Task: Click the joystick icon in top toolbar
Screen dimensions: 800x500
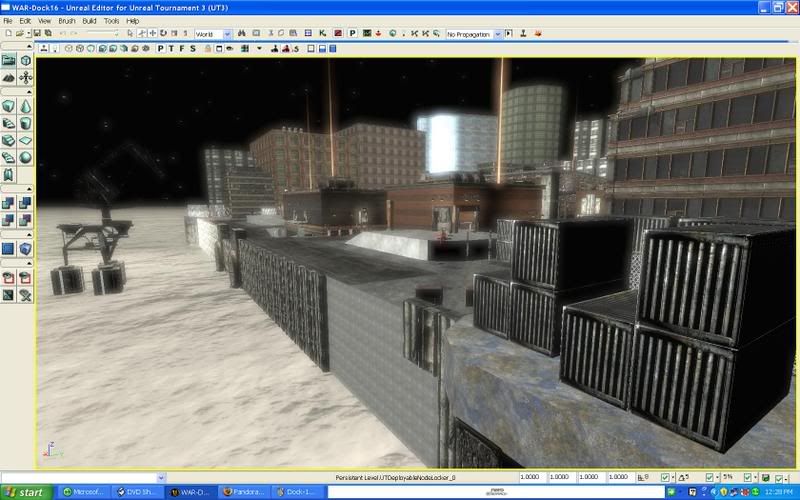Action: [523, 33]
